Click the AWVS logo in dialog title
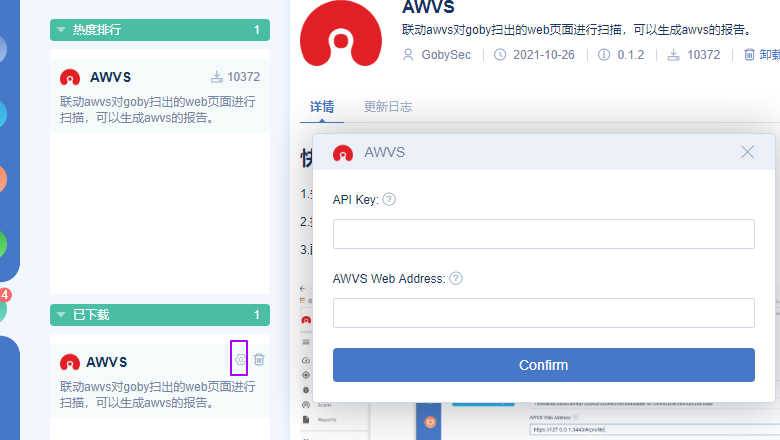 [x=343, y=153]
